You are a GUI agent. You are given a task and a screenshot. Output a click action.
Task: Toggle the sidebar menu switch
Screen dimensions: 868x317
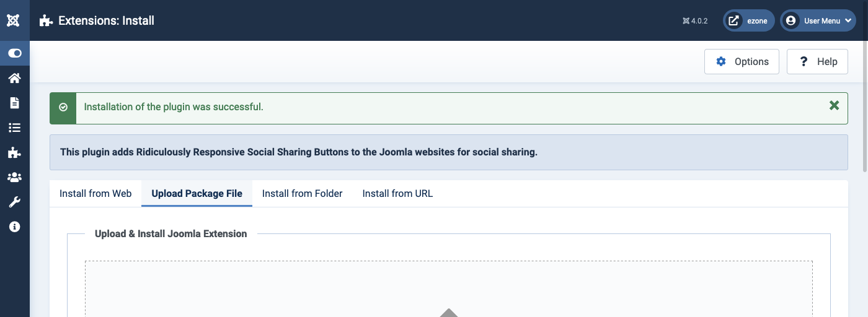pos(15,53)
